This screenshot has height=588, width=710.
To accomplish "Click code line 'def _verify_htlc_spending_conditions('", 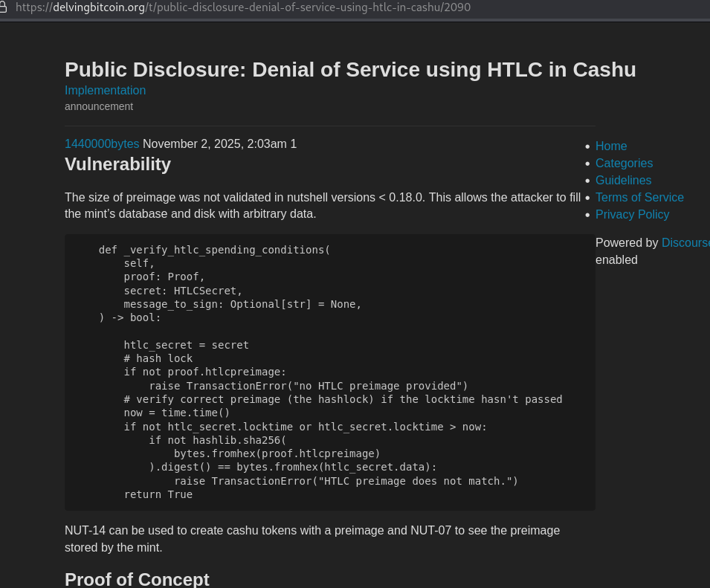I will pos(214,250).
